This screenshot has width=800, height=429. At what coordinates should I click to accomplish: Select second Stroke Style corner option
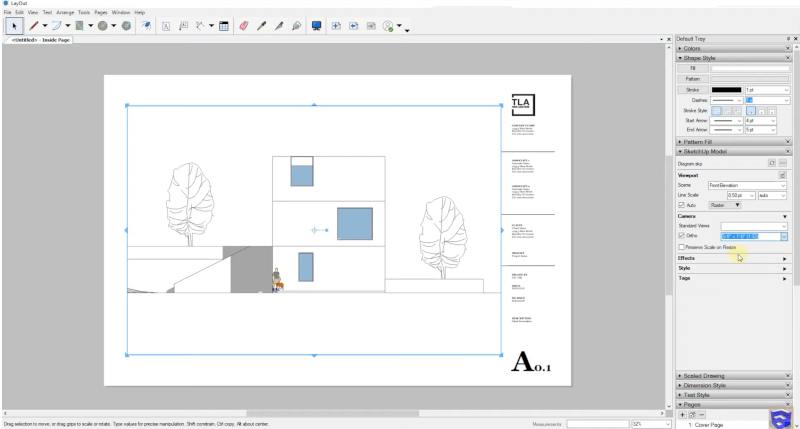pyautogui.click(x=727, y=111)
